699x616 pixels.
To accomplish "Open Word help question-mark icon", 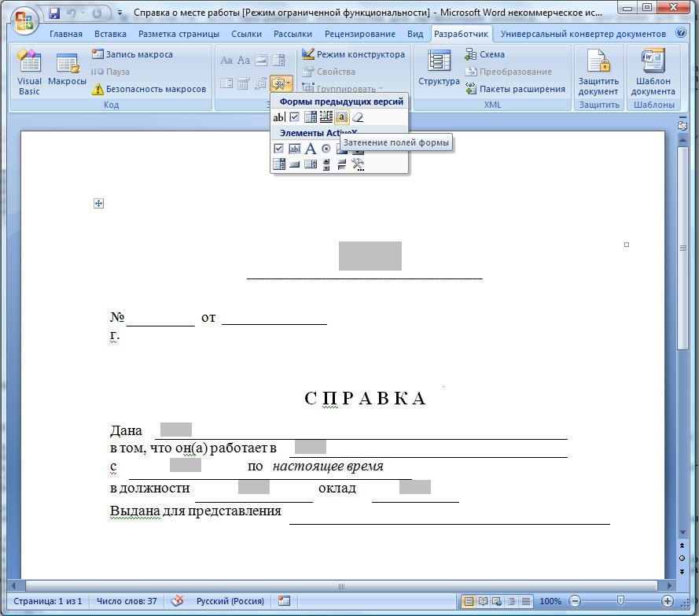I will pyautogui.click(x=681, y=32).
